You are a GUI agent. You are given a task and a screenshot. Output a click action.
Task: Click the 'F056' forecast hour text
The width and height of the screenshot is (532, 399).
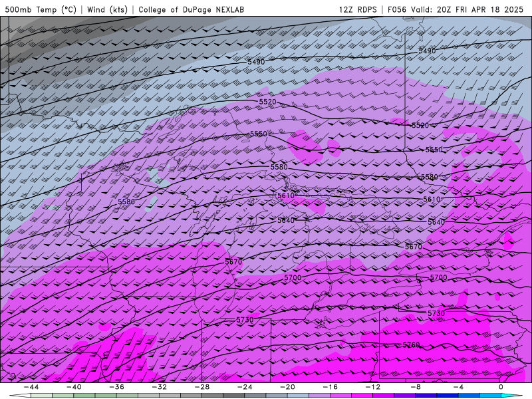click(x=397, y=9)
